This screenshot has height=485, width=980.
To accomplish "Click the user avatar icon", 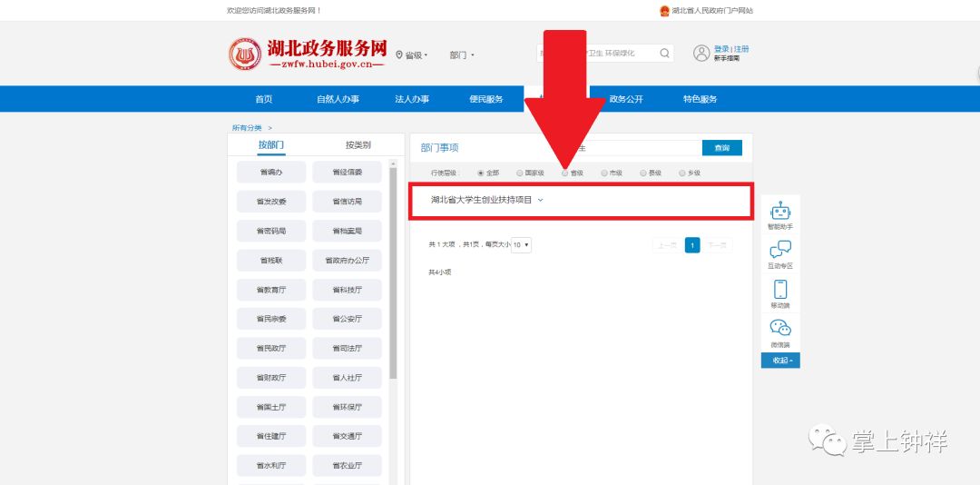I will click(701, 54).
